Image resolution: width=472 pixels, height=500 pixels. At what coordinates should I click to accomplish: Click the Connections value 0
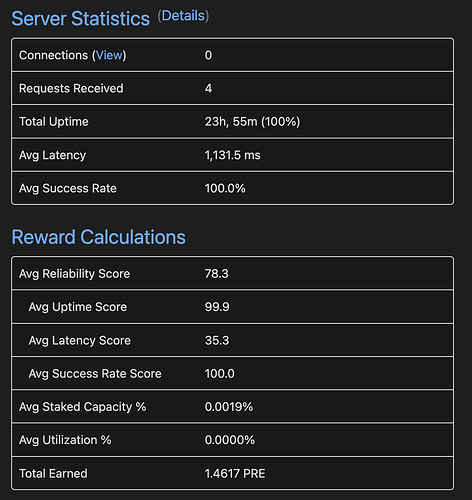pos(208,55)
